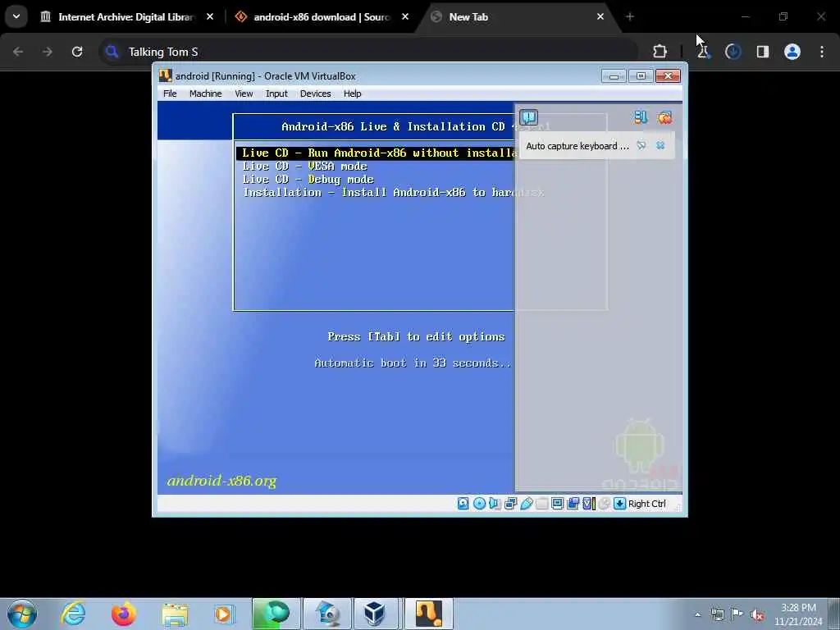Launch Firefox from the taskbar
The image size is (840, 630).
(x=123, y=614)
